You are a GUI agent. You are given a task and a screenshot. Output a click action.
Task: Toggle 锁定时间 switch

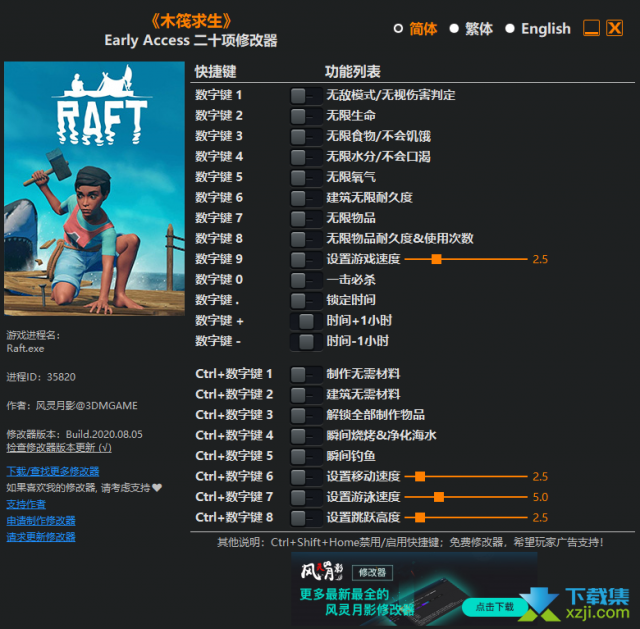click(306, 301)
